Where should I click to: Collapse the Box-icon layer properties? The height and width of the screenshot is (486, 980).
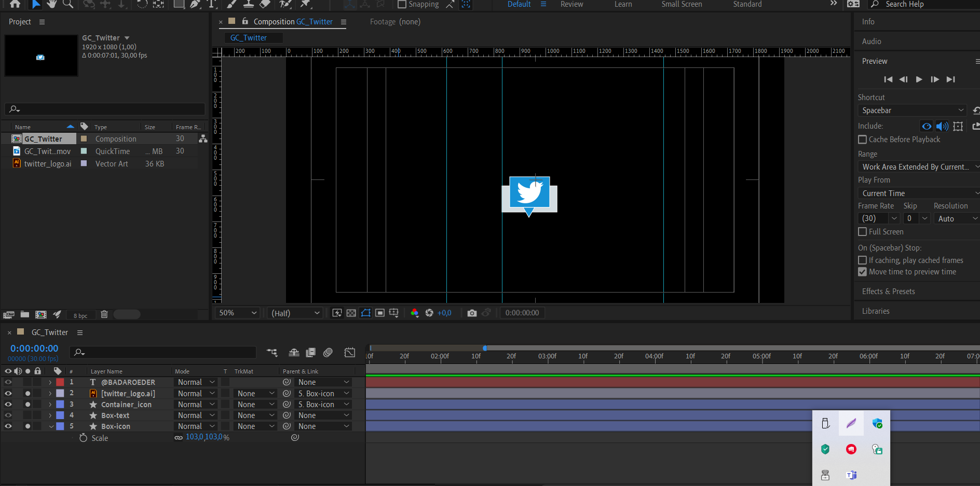51,426
